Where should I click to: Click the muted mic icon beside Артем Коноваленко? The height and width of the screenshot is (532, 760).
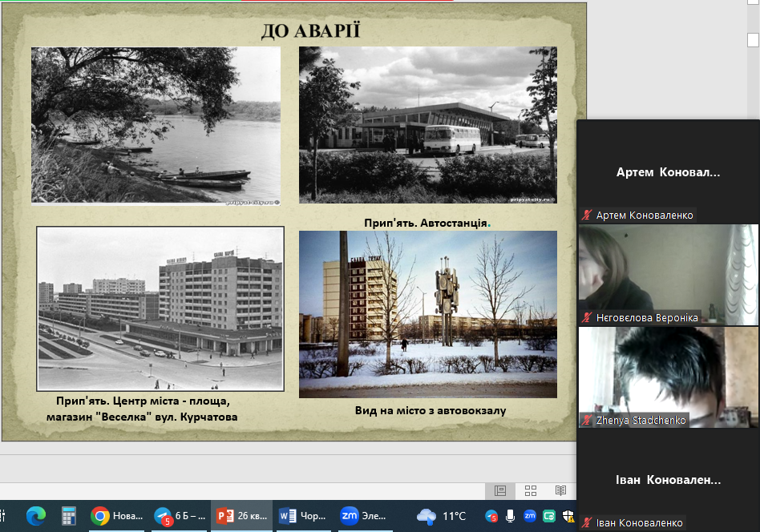coord(587,216)
